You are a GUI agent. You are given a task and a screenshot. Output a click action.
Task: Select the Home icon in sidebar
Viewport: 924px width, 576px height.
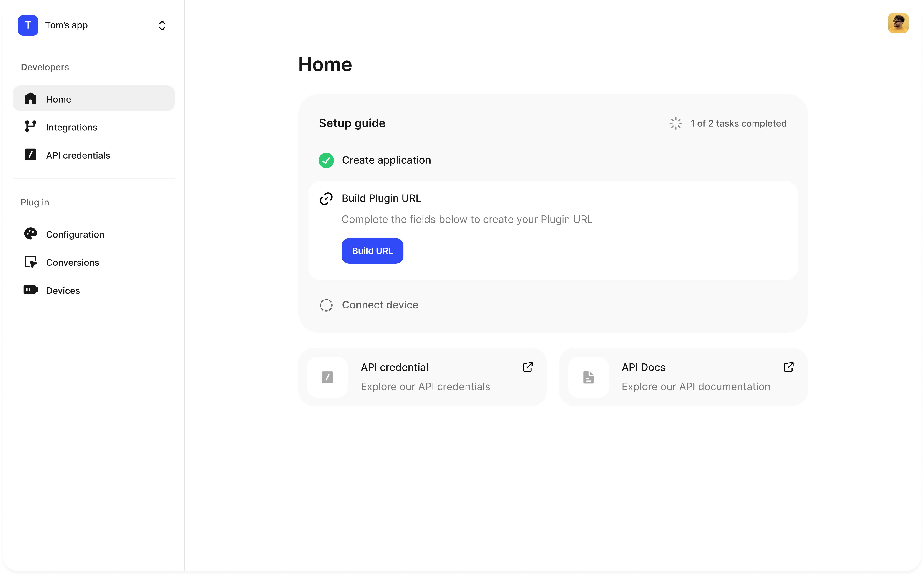click(30, 99)
